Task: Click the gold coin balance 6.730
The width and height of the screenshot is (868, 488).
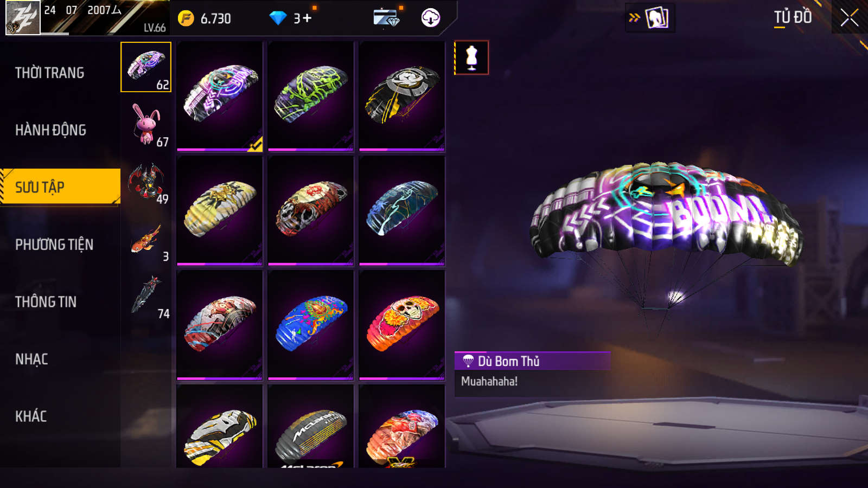Action: point(205,18)
